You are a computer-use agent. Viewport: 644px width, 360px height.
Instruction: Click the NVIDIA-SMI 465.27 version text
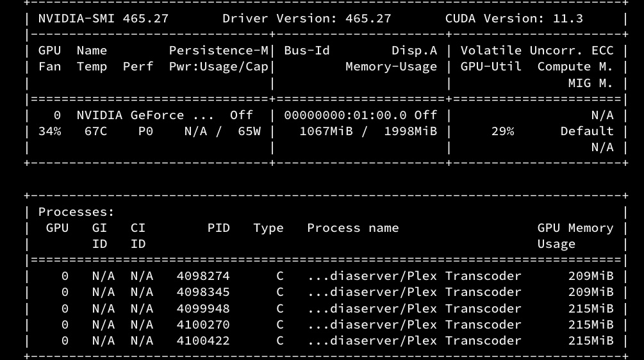(103, 18)
